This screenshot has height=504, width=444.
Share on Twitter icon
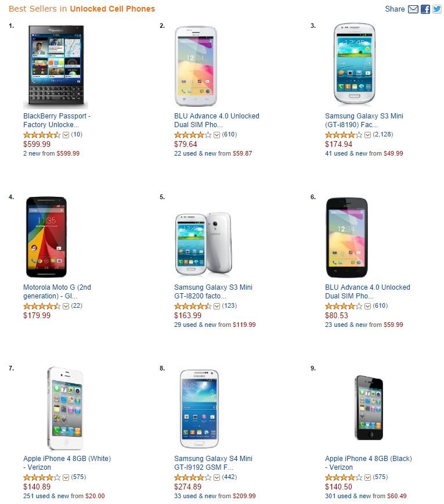(436, 9)
